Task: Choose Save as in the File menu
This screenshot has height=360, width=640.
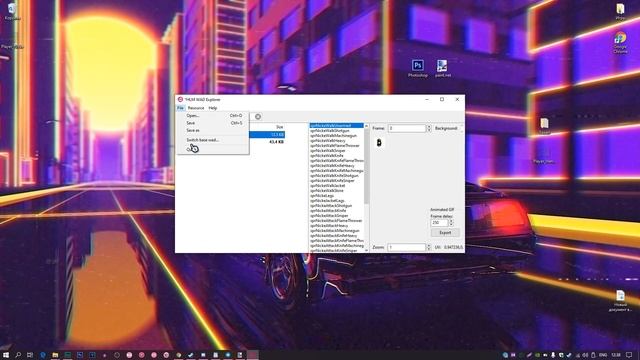Action: tap(213, 130)
